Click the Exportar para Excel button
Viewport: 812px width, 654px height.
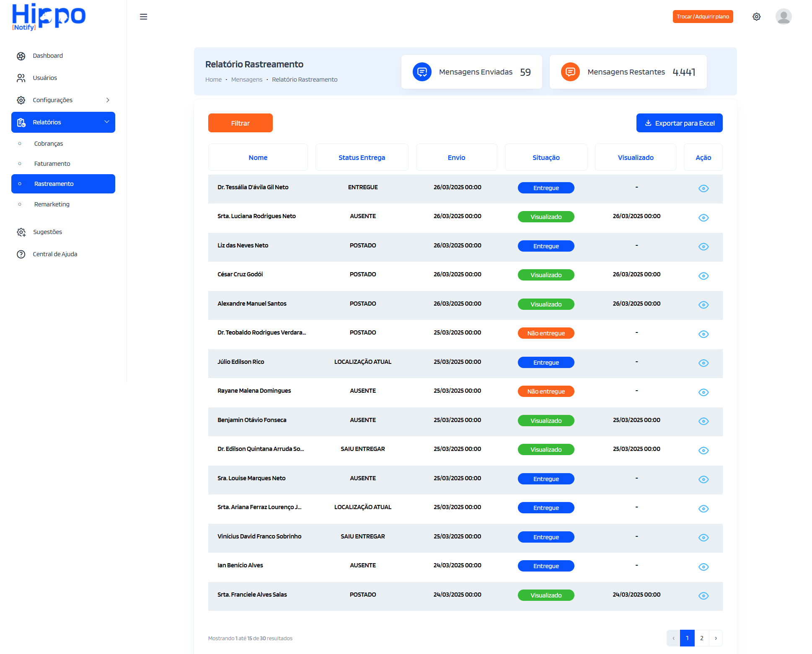pyautogui.click(x=679, y=123)
